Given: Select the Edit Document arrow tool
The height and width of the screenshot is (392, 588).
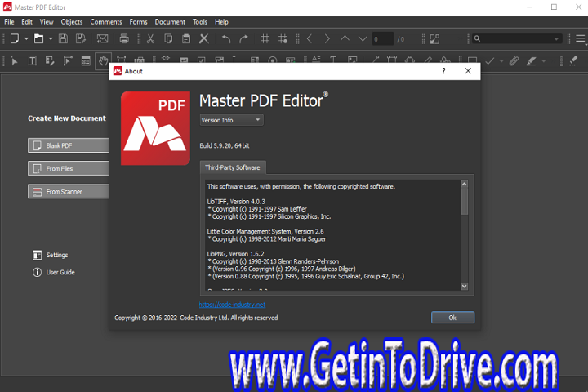Looking at the screenshot, I should (15, 61).
